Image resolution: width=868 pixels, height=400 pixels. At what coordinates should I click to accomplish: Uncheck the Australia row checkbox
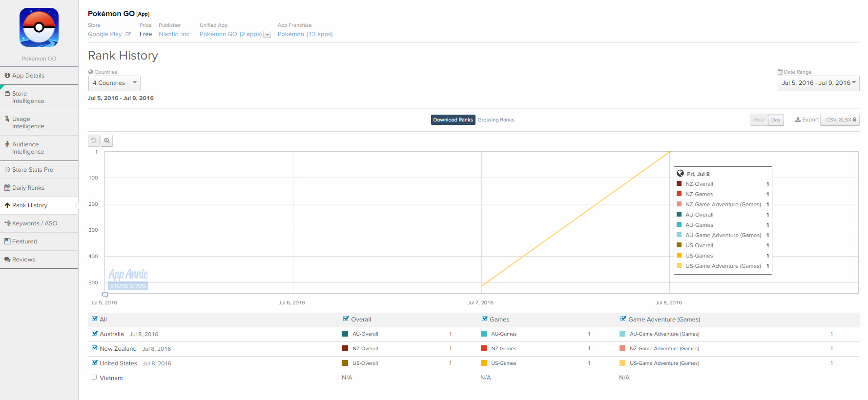pyautogui.click(x=95, y=333)
